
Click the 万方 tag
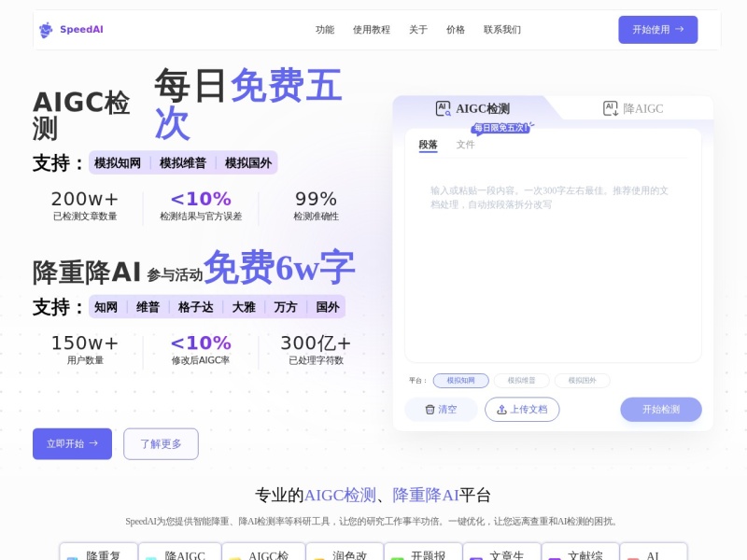point(286,307)
